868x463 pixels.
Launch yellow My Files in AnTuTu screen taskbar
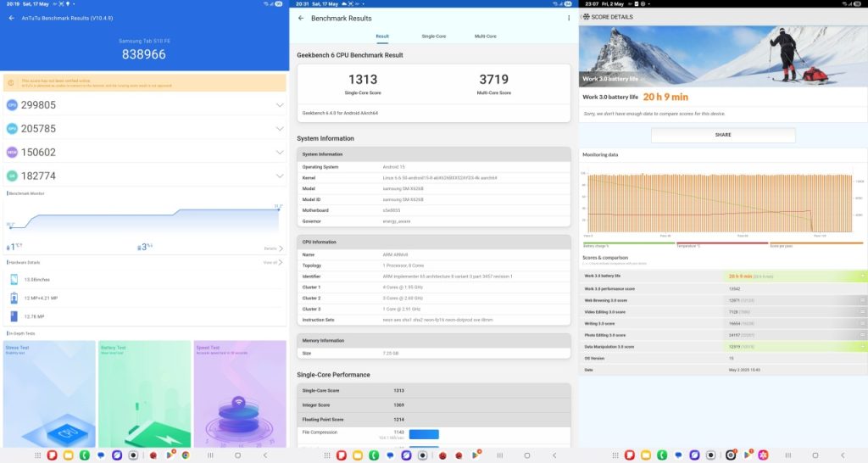point(68,455)
